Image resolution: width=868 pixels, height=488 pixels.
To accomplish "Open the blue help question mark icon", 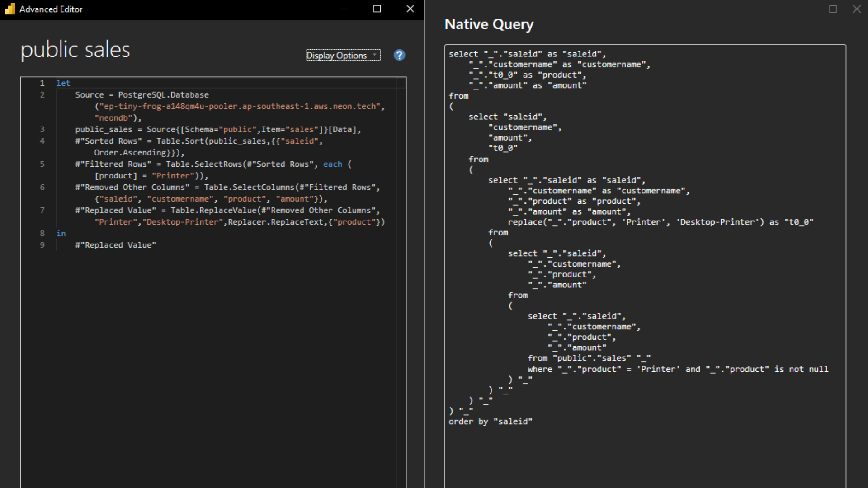I will coord(399,55).
